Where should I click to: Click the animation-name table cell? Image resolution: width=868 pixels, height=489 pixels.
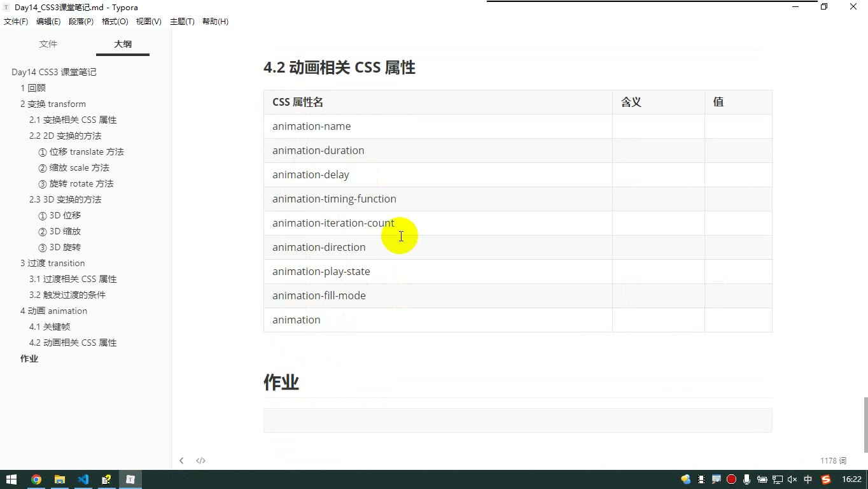[438, 126]
